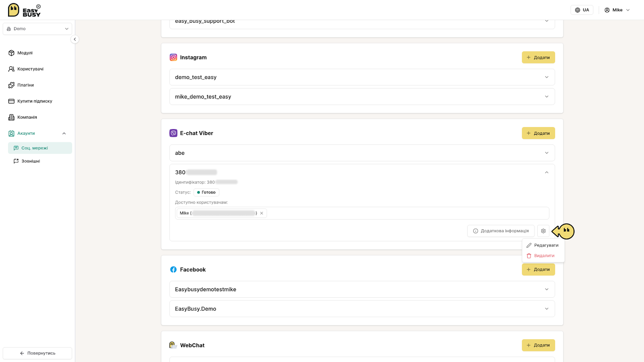Open the Mike user profile menu
This screenshot has height=362, width=644.
(x=617, y=10)
